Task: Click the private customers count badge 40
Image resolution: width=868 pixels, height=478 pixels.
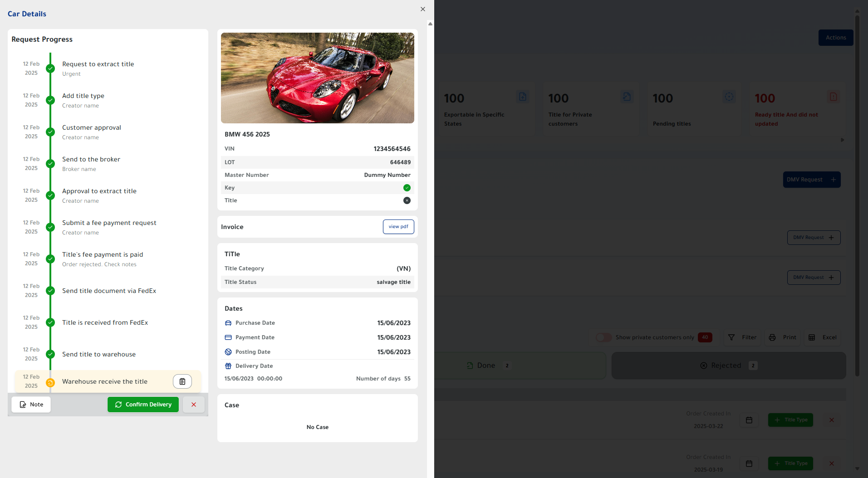Action: pyautogui.click(x=705, y=337)
